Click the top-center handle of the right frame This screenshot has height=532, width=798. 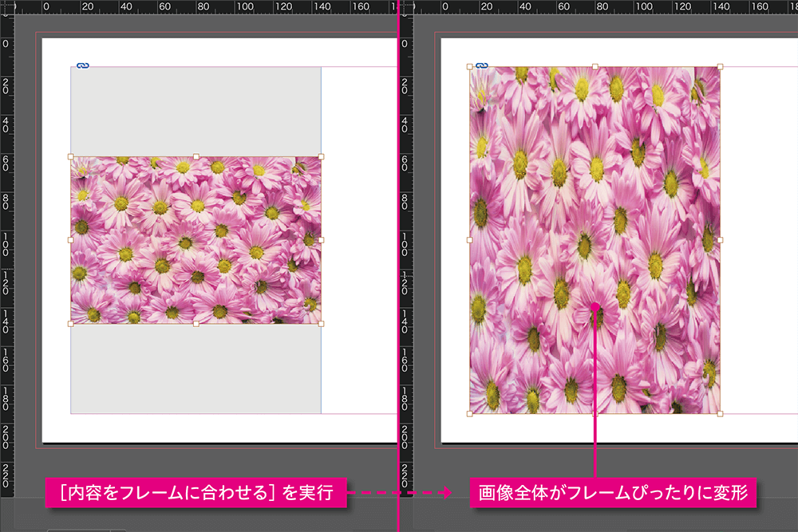(x=595, y=65)
